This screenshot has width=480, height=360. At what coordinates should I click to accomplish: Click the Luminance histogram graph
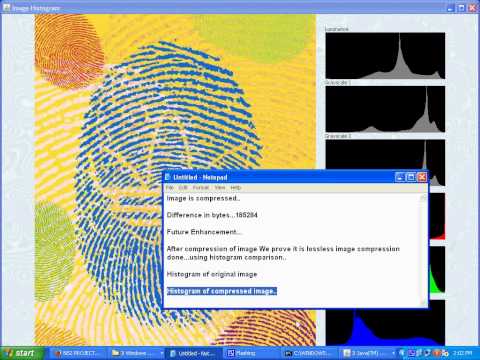(x=385, y=56)
